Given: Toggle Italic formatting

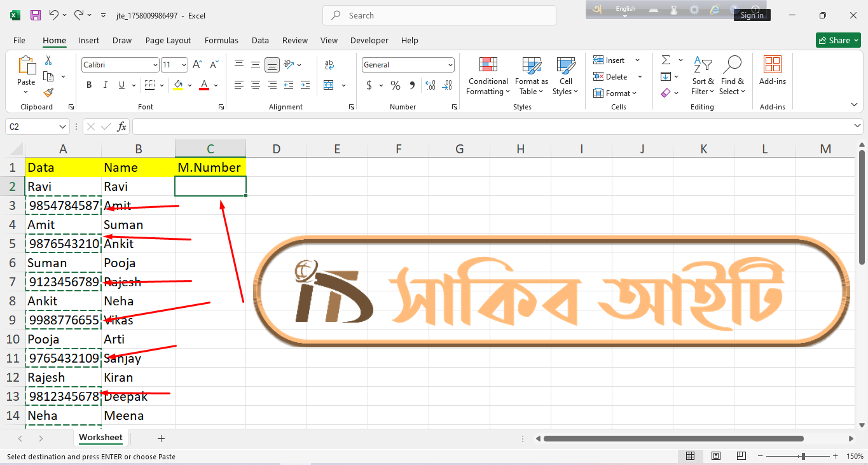Looking at the screenshot, I should 105,85.
